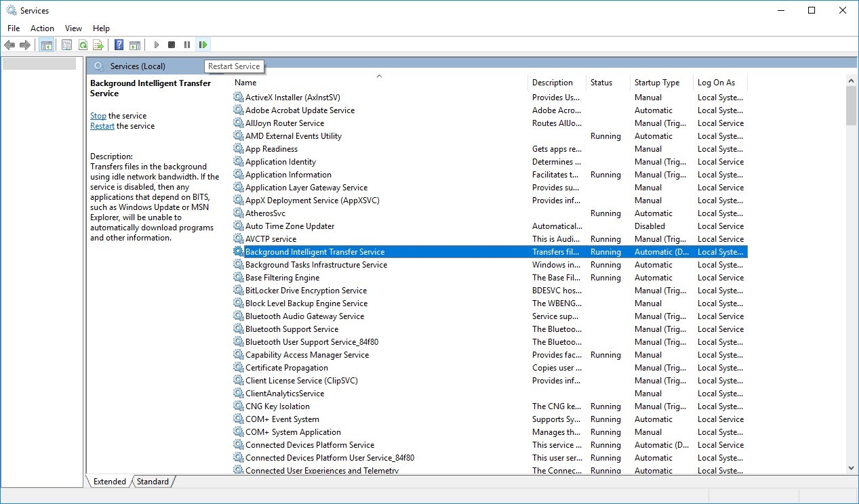
Task: Click the Restart Service toolbar icon
Action: coord(203,45)
